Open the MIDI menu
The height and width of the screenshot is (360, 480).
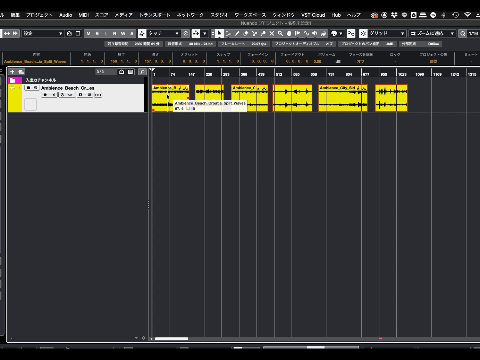84,15
